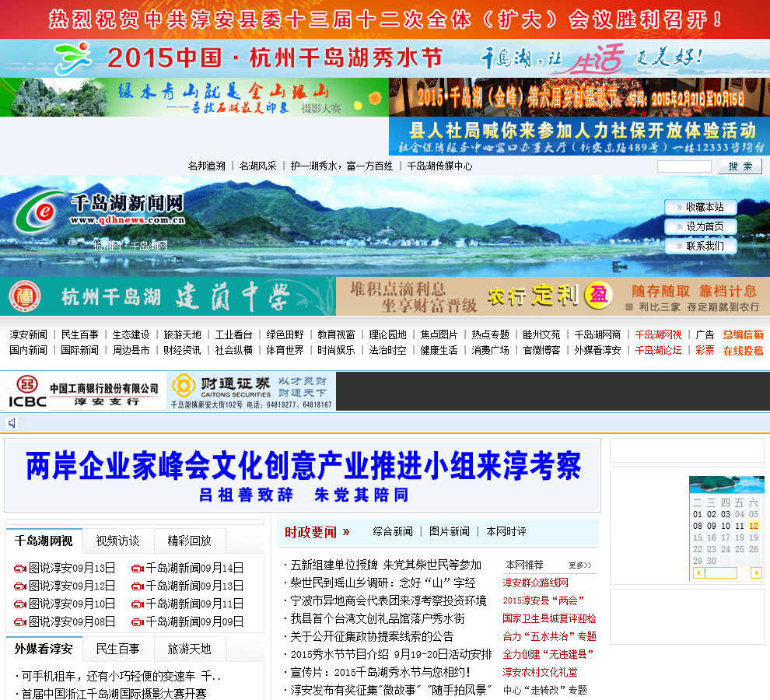Click 收藏本站 bookmark button

(701, 208)
